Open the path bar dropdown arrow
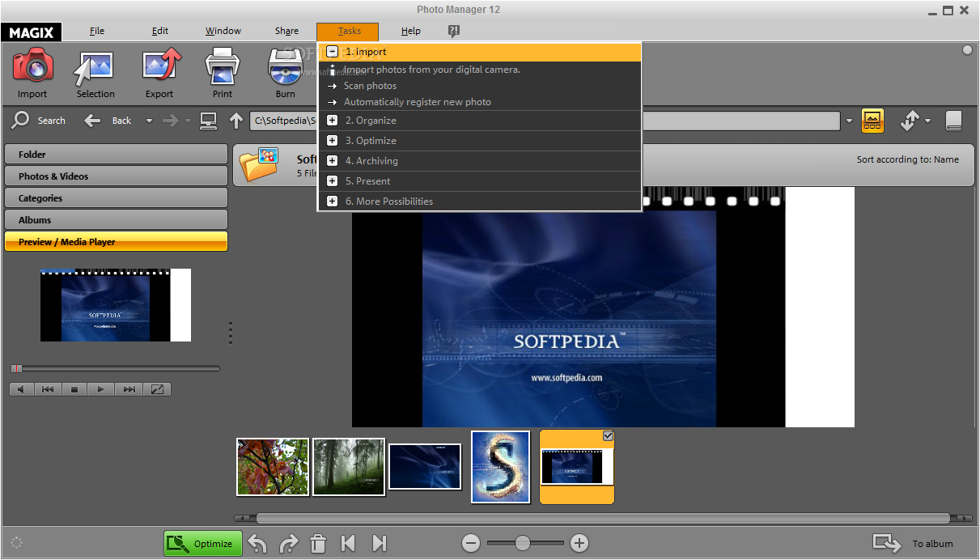The height and width of the screenshot is (560, 980). tap(849, 121)
